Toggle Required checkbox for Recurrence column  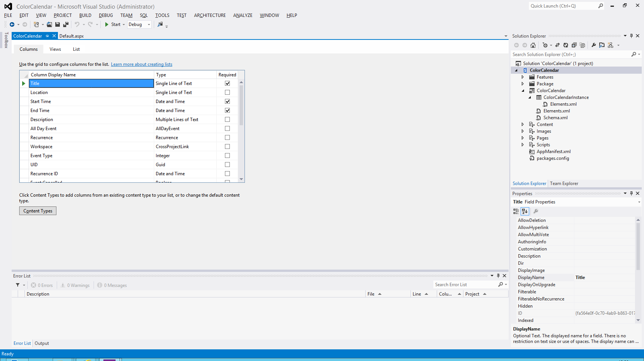(x=227, y=138)
